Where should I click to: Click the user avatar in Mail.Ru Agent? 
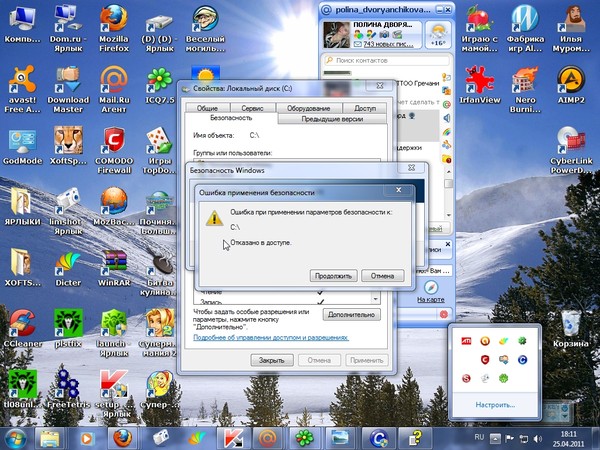[x=336, y=35]
